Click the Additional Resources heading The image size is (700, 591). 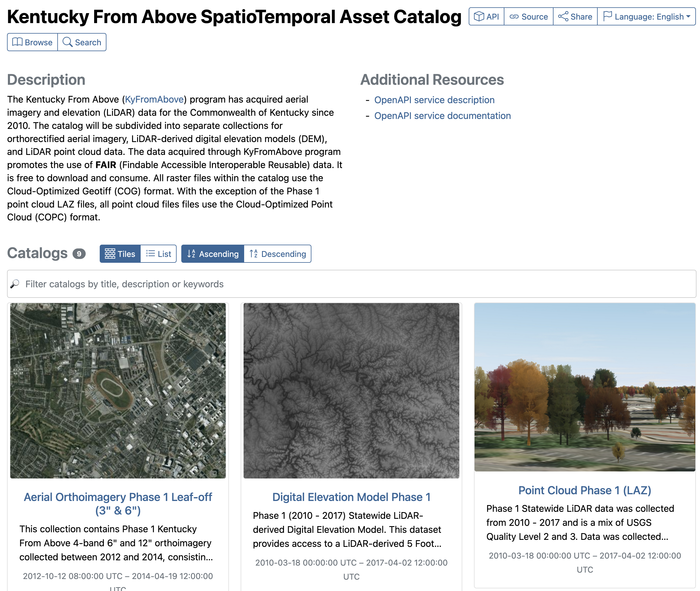432,80
